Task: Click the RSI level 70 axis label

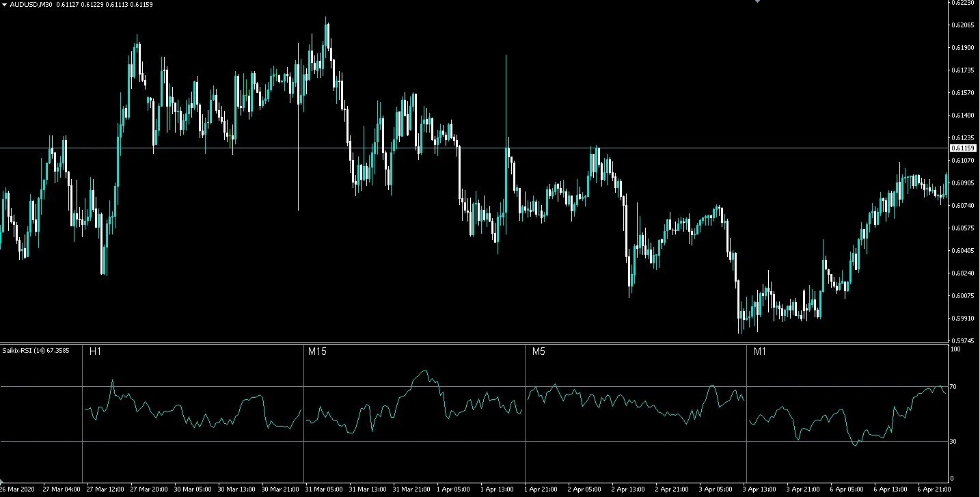Action: pyautogui.click(x=954, y=387)
